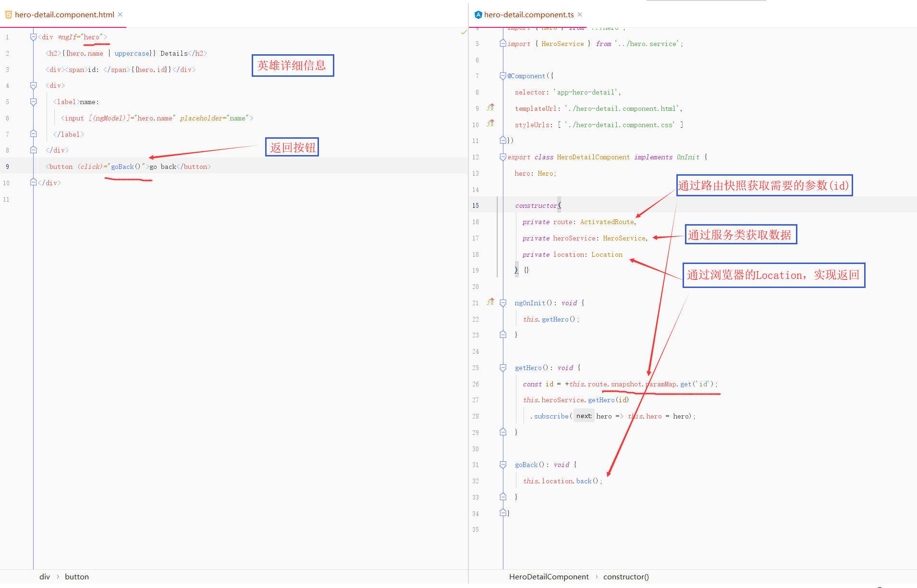Fold the goBack() method in TypeScript
Viewport: 917px width, 588px height.
click(503, 465)
